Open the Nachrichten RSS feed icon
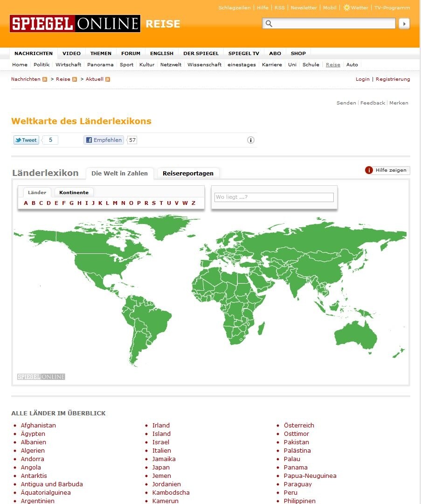Viewport: 421px width, 504px height. (45, 79)
